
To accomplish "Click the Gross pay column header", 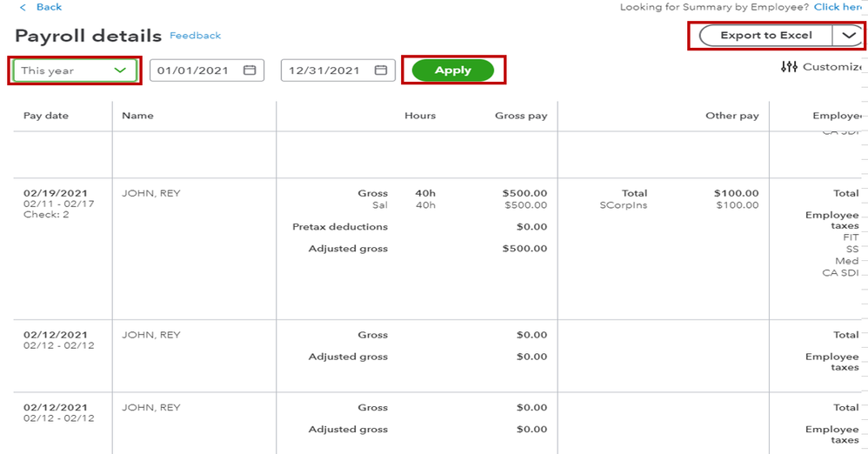I will click(521, 116).
